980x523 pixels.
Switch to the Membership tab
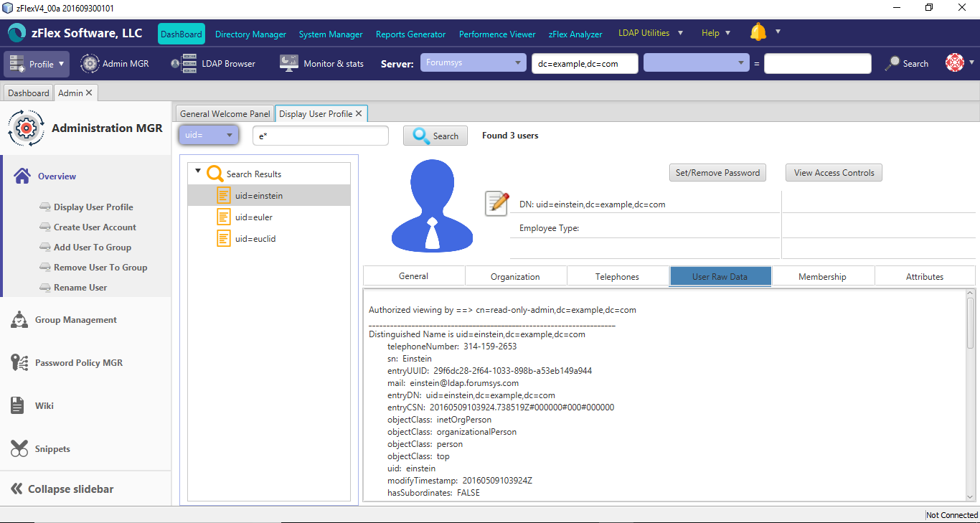click(822, 276)
